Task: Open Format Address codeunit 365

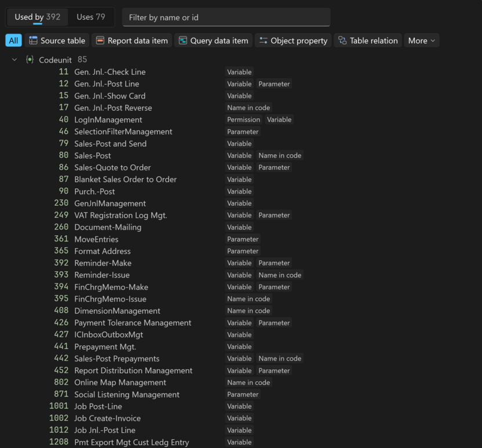Action: (103, 251)
